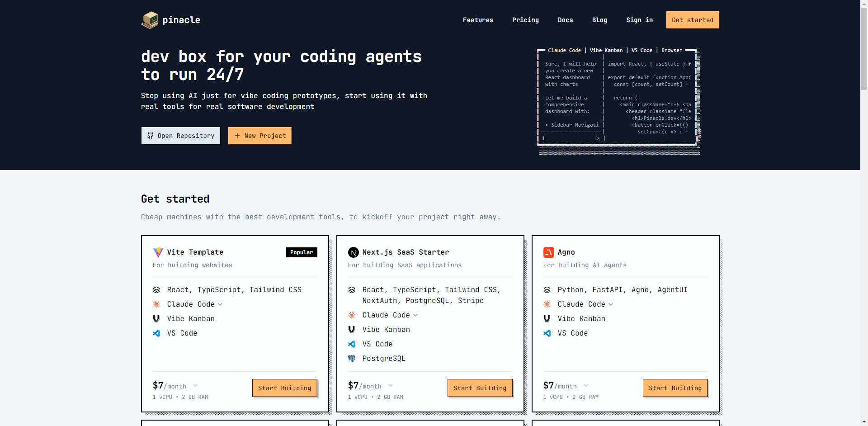Open the Features nav menu item
Image resolution: width=868 pixels, height=426 pixels.
[x=478, y=20]
